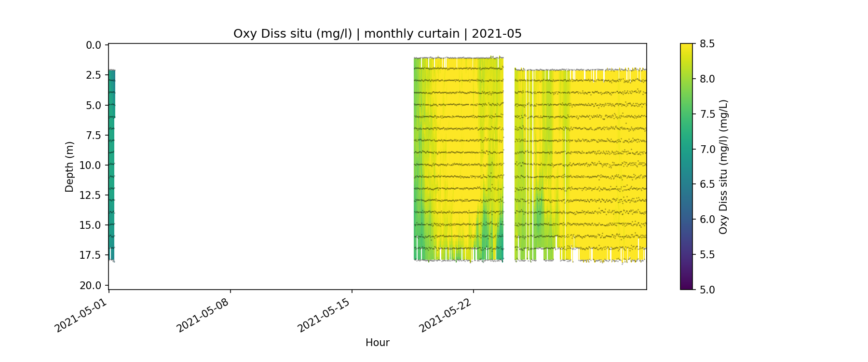Select the 2021-05-15 x-axis date label
Screen dimensions: 868x362
point(325,314)
